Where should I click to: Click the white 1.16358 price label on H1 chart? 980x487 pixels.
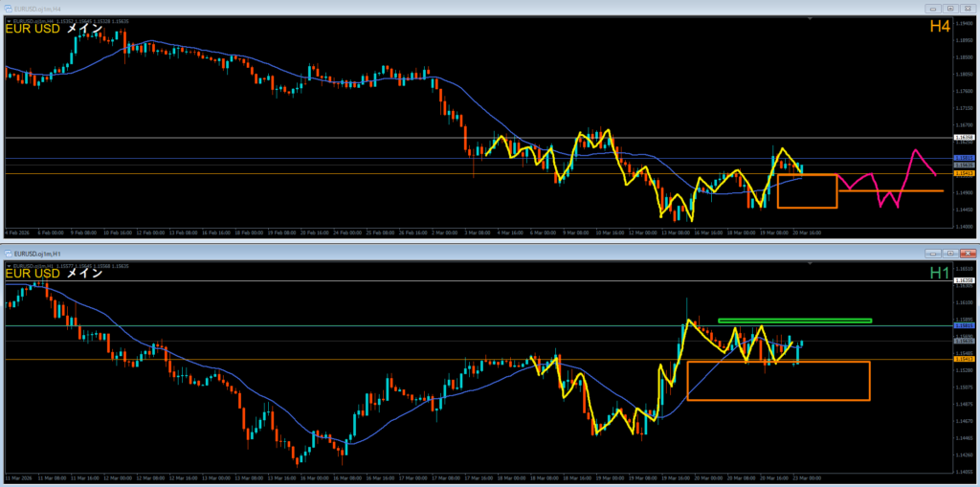(x=963, y=280)
